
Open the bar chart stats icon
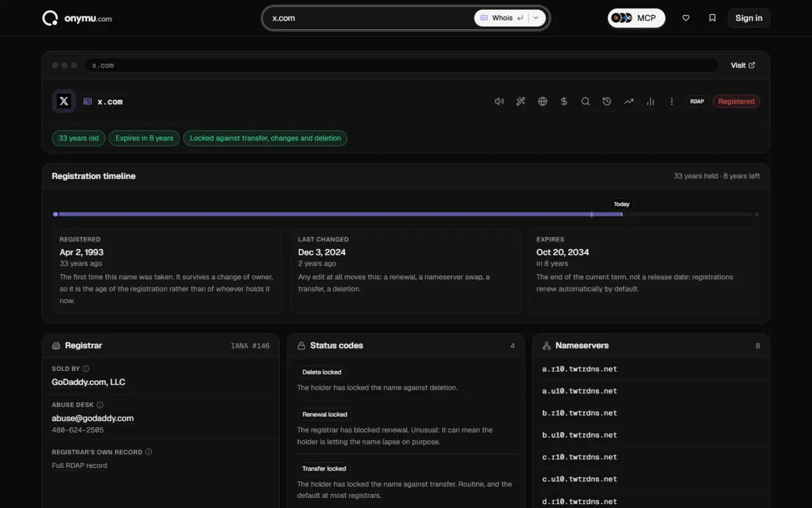[650, 102]
